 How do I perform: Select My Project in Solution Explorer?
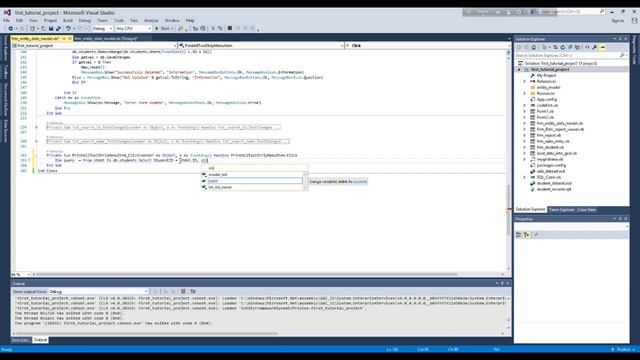click(546, 76)
